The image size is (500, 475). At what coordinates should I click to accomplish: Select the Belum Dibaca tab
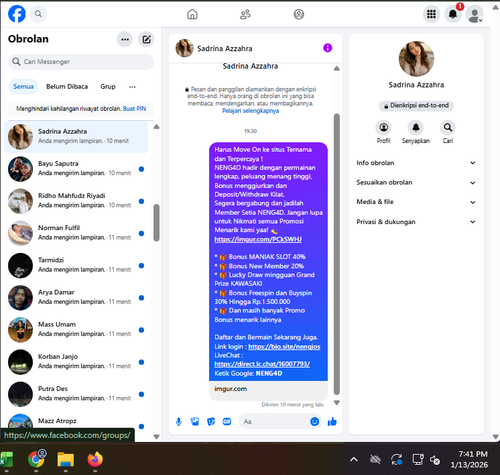click(x=67, y=87)
